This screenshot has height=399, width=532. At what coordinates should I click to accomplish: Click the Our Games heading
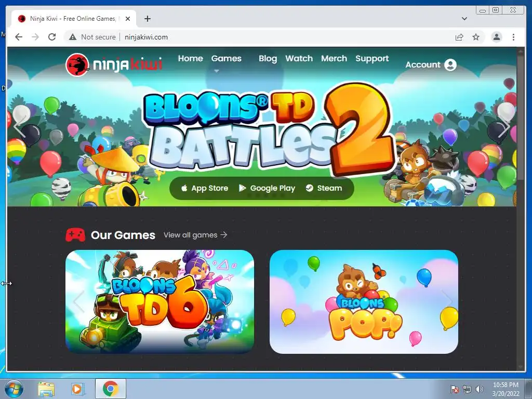(x=123, y=235)
